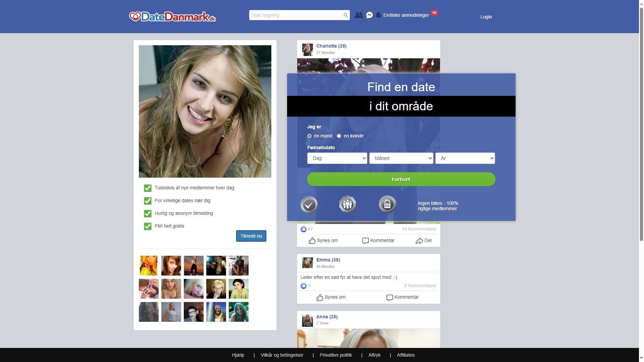Open Affiliates footer link
Image resolution: width=644 pixels, height=362 pixels.
(x=406, y=355)
